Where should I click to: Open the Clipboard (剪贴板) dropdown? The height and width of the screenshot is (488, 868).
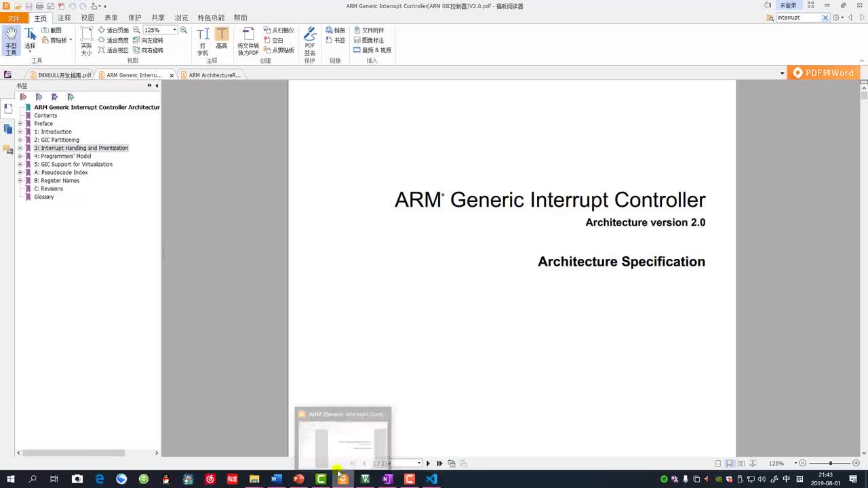point(57,40)
